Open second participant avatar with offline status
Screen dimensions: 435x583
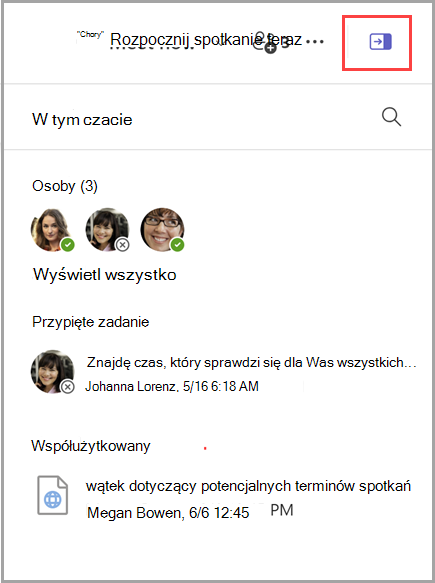coord(107,229)
